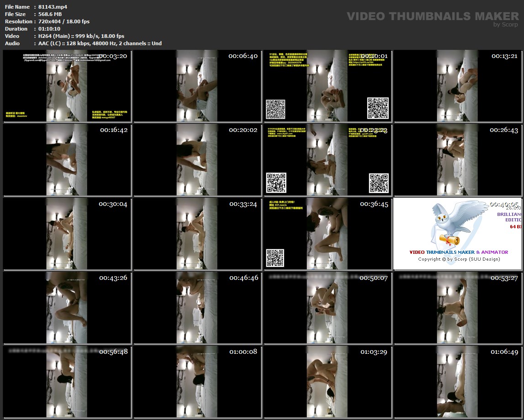The width and height of the screenshot is (524, 420).
Task: Click the timestamp 00:46:46 label
Action: (243, 278)
